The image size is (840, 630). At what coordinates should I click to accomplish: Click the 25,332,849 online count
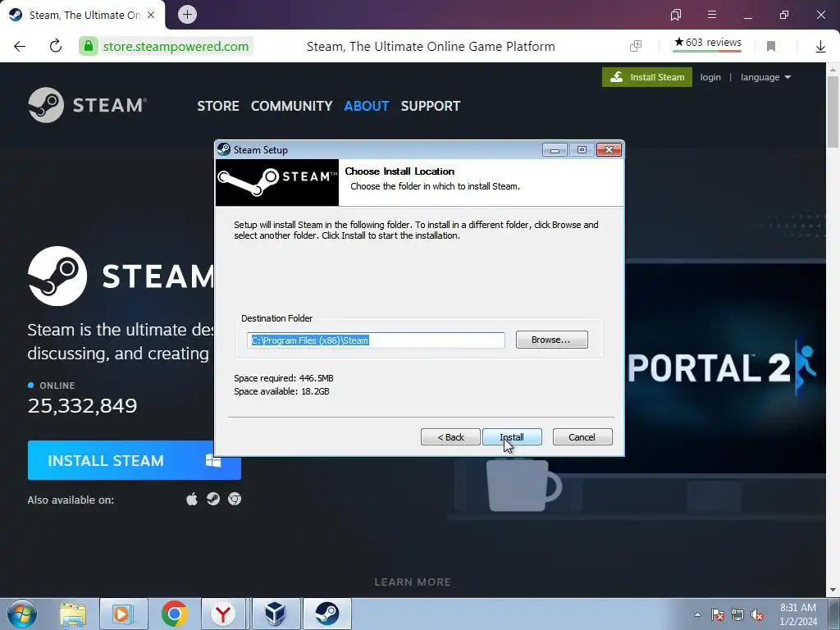click(83, 406)
